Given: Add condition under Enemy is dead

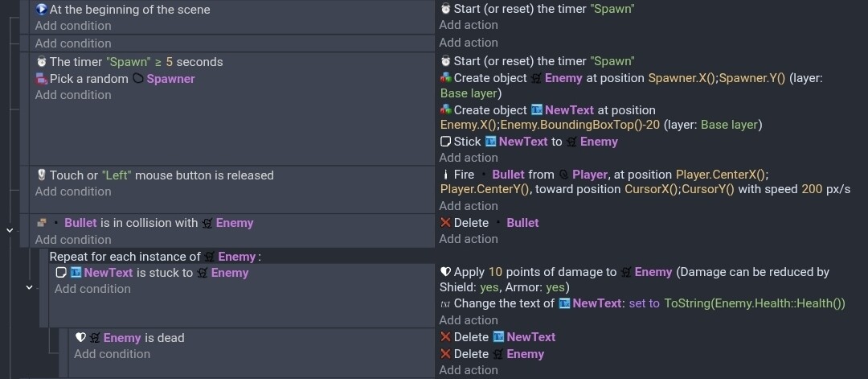Looking at the screenshot, I should coord(112,354).
